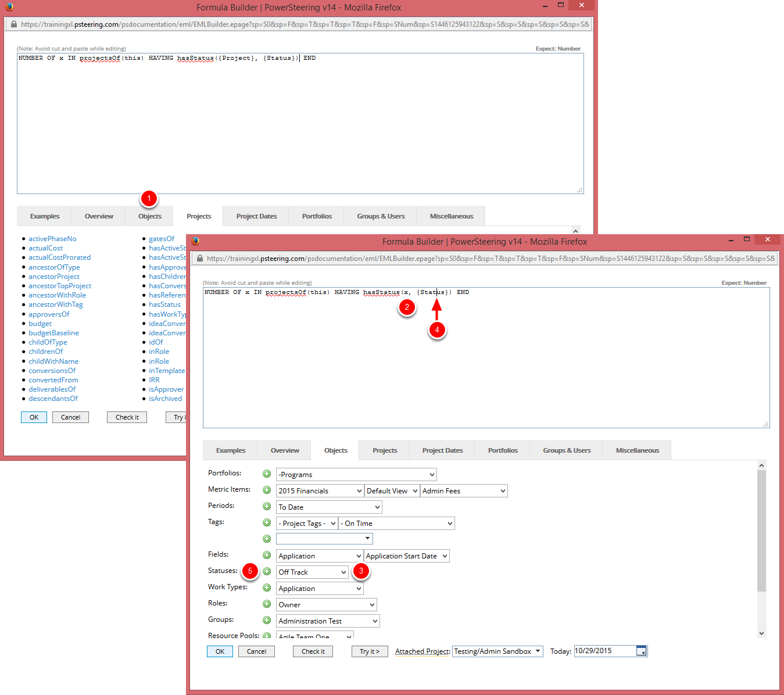Click scrollbar down arrow in Objects panel
This screenshot has height=695, width=784.
[761, 633]
